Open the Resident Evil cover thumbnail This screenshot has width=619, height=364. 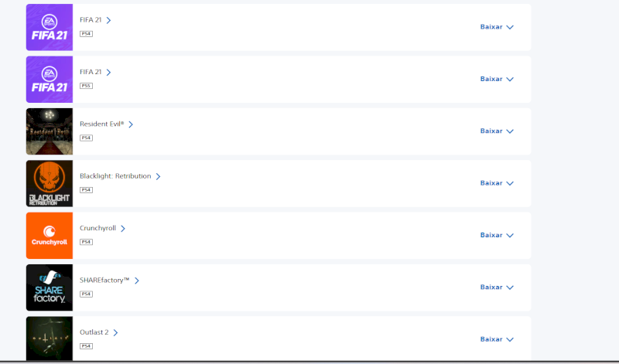[50, 131]
